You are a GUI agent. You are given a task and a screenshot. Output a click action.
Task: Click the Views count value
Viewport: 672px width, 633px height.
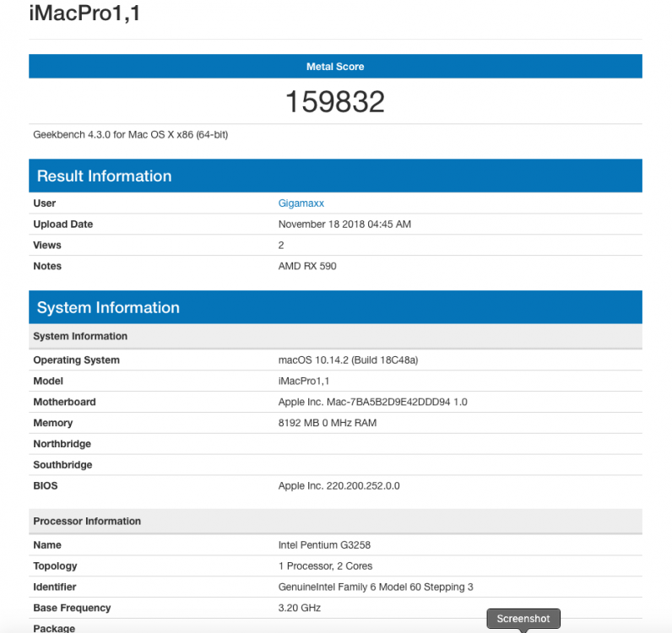[281, 245]
